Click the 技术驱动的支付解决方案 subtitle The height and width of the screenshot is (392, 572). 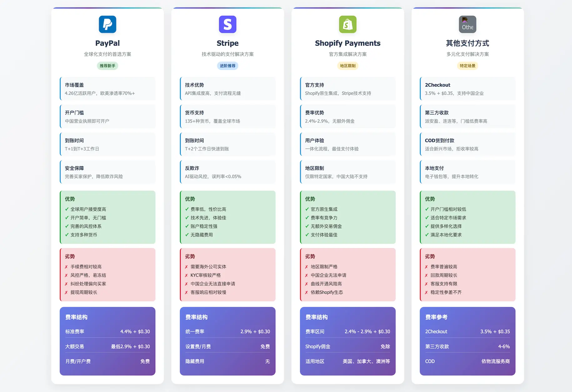tap(228, 54)
